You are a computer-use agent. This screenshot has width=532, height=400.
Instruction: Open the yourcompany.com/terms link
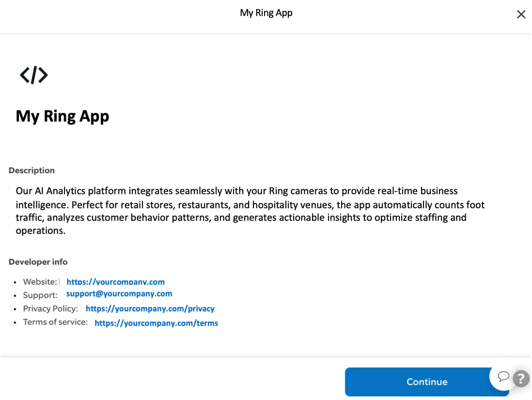pos(156,323)
